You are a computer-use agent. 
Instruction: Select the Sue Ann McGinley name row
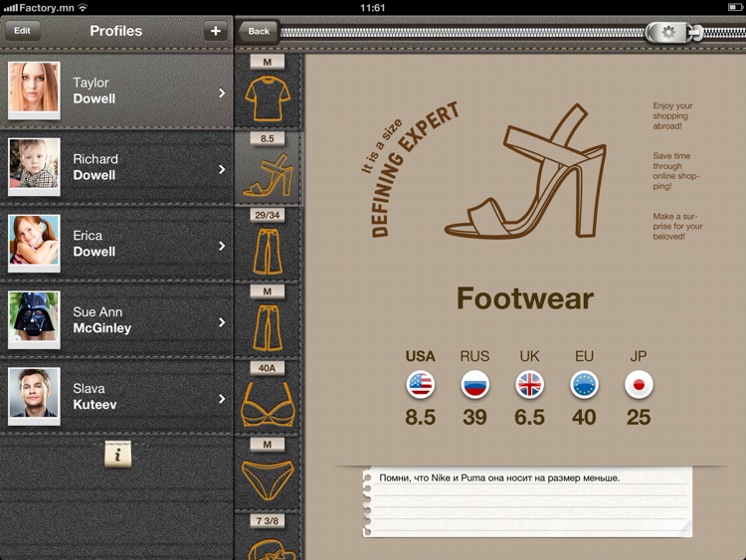click(116, 320)
